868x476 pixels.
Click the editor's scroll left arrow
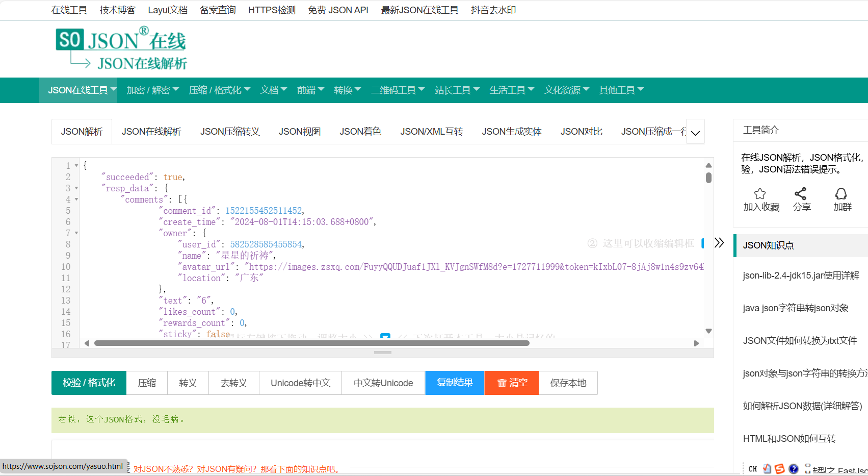coord(87,343)
